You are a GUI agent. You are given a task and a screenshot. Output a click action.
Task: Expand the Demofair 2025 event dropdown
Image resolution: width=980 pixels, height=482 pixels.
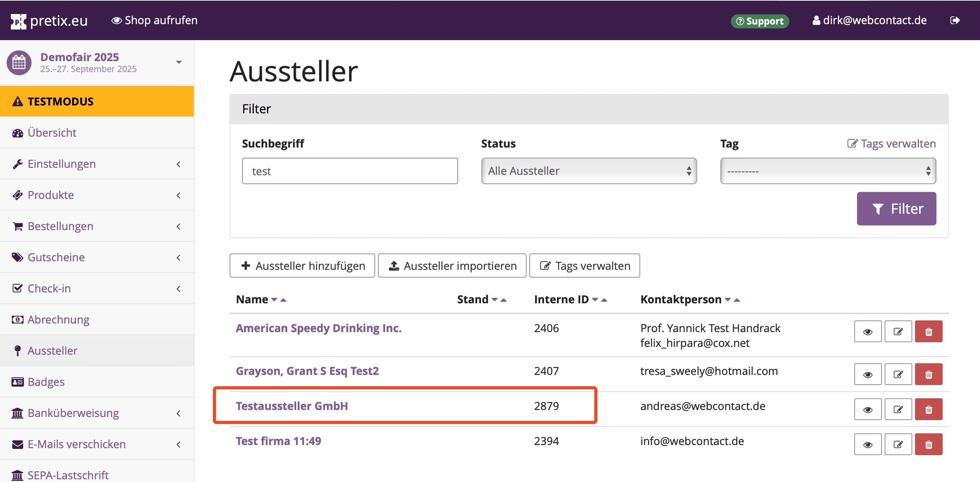[x=179, y=62]
